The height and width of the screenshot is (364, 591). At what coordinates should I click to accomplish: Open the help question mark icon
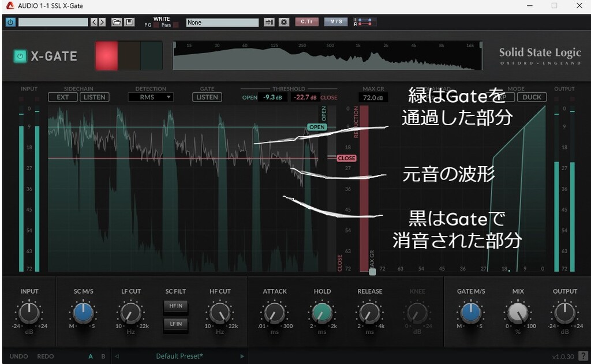point(584,356)
